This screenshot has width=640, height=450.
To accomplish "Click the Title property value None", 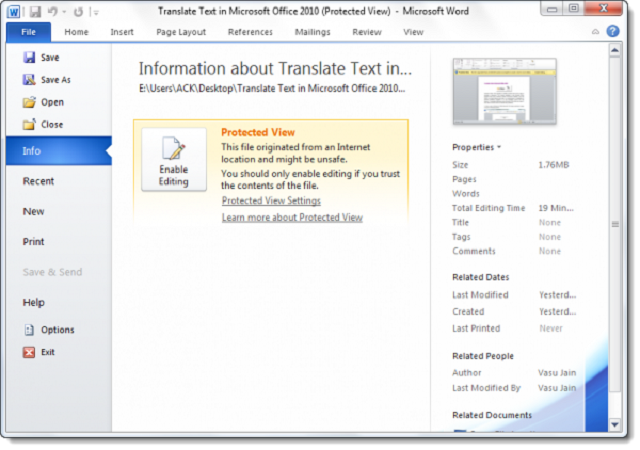I will [549, 223].
